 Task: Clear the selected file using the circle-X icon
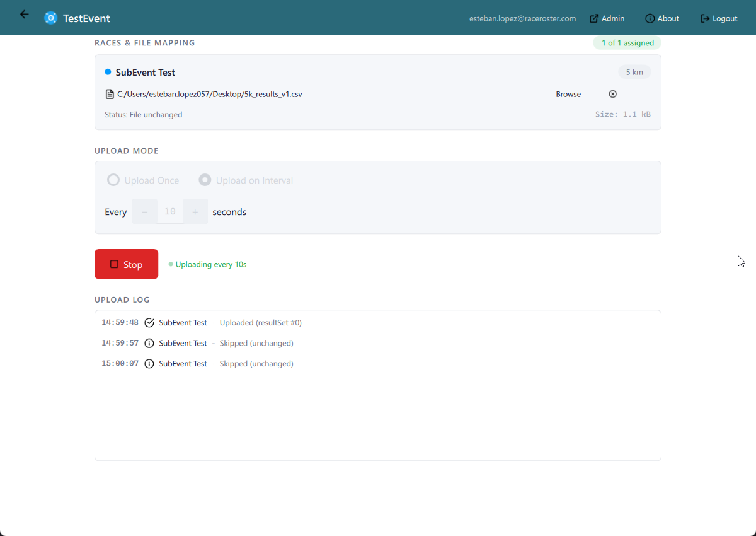612,93
